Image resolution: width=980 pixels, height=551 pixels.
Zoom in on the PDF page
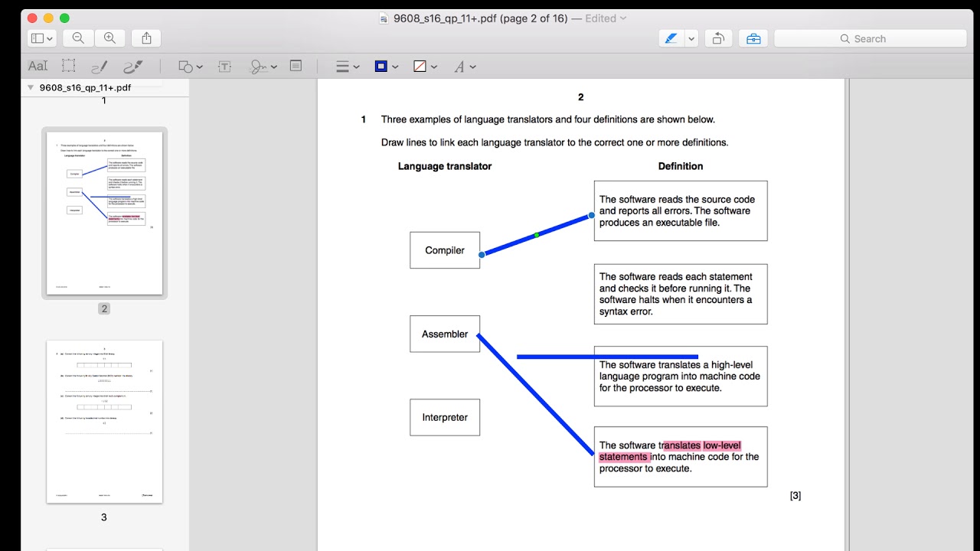[109, 38]
